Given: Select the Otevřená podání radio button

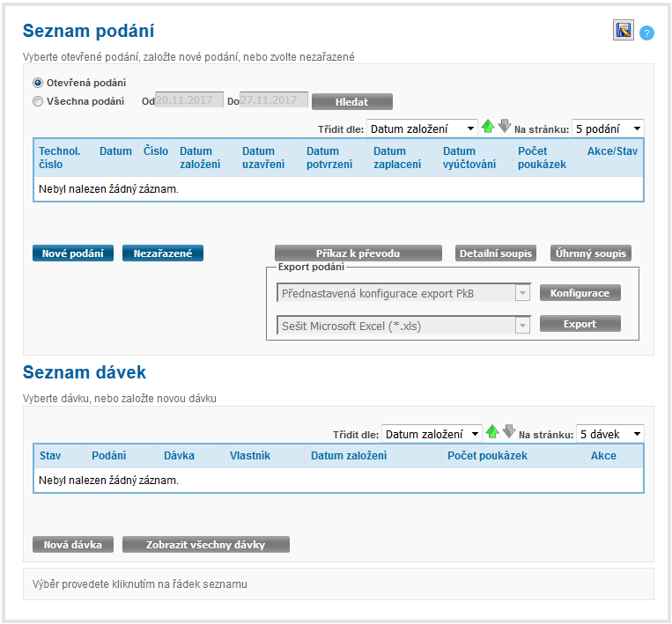Looking at the screenshot, I should click(38, 83).
